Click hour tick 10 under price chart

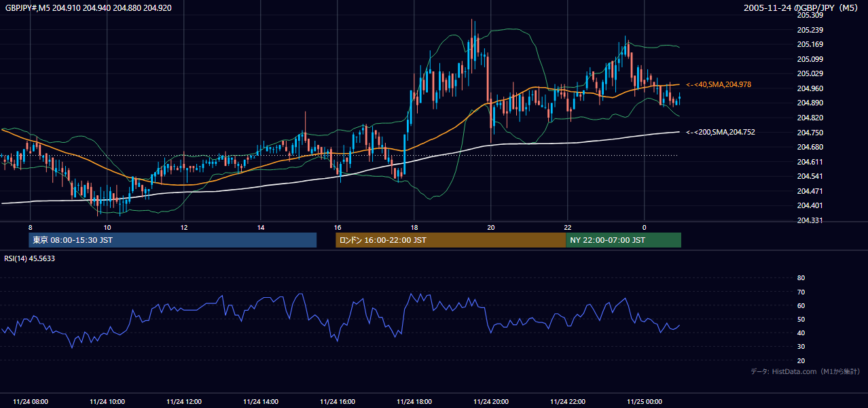(107, 227)
